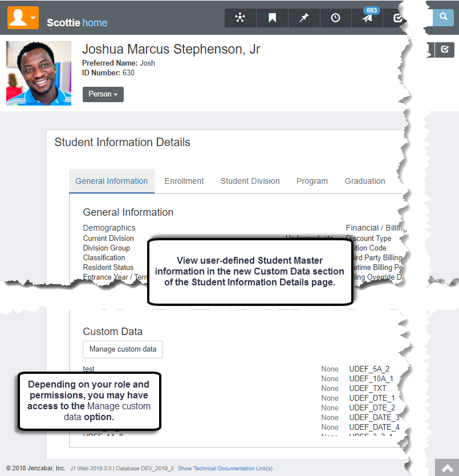This screenshot has width=459, height=476.
Task: Open the bookmarks icon
Action: coord(272,18)
